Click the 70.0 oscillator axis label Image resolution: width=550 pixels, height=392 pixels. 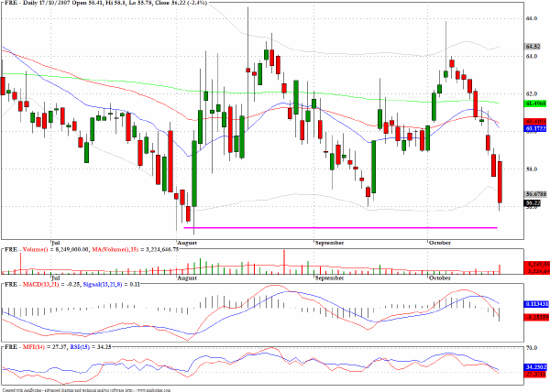pyautogui.click(x=532, y=347)
